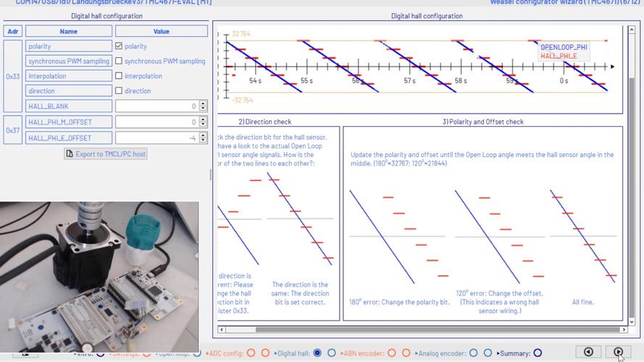Screen dimensions: 644x362
Task: Click the '3) Polarity and Offset check' heading
Action: tap(482, 122)
